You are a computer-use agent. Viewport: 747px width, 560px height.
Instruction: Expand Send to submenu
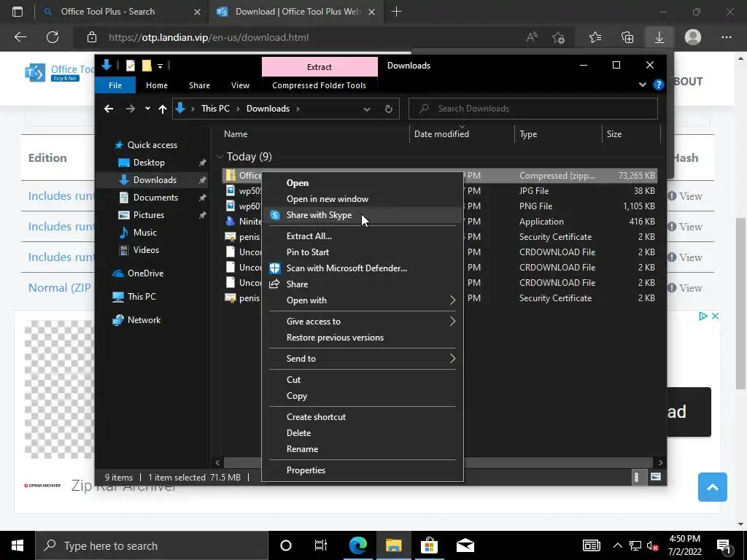click(452, 359)
